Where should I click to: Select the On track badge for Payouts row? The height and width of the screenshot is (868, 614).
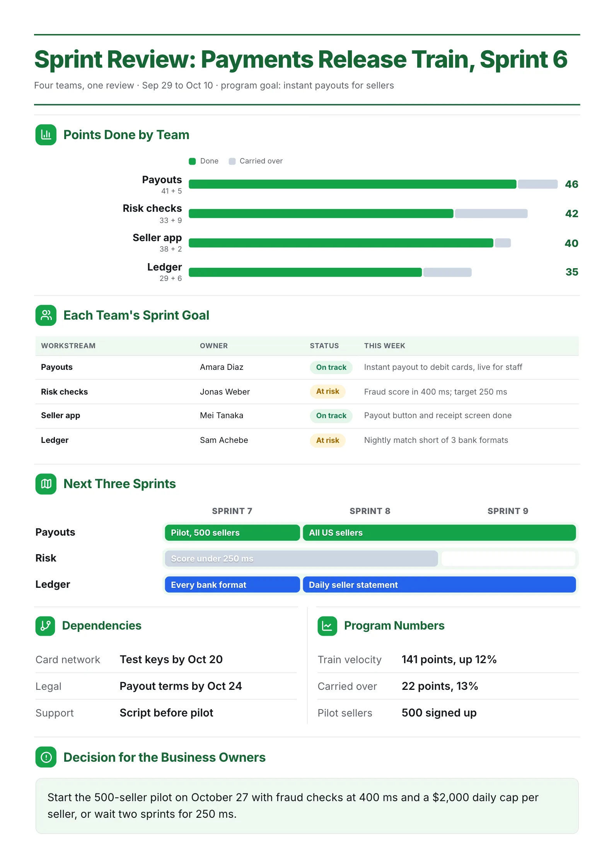331,367
